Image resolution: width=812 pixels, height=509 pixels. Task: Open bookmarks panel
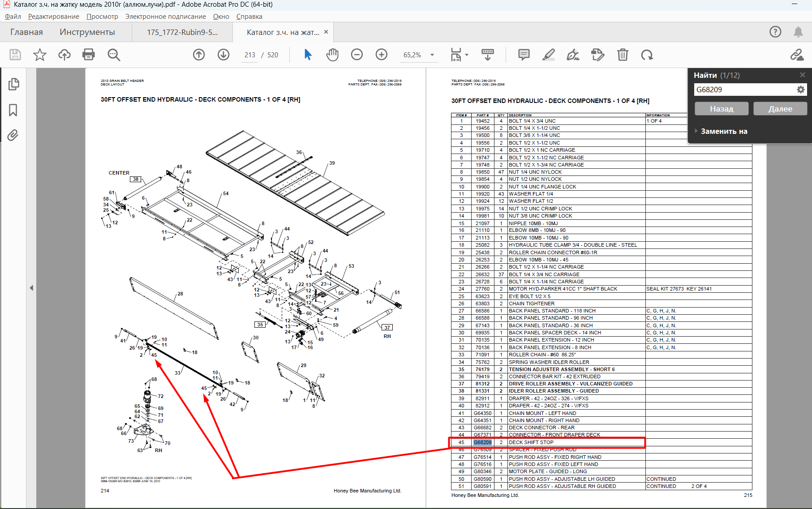(13, 110)
